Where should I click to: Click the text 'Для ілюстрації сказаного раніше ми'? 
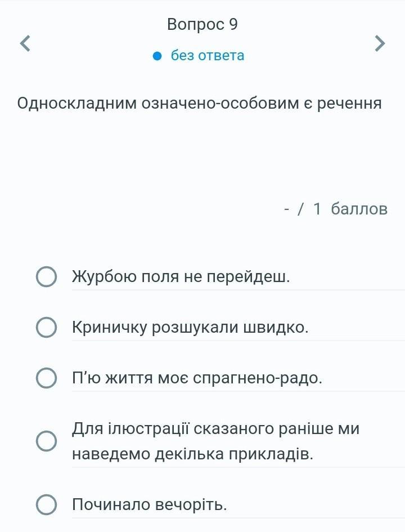[x=215, y=429]
